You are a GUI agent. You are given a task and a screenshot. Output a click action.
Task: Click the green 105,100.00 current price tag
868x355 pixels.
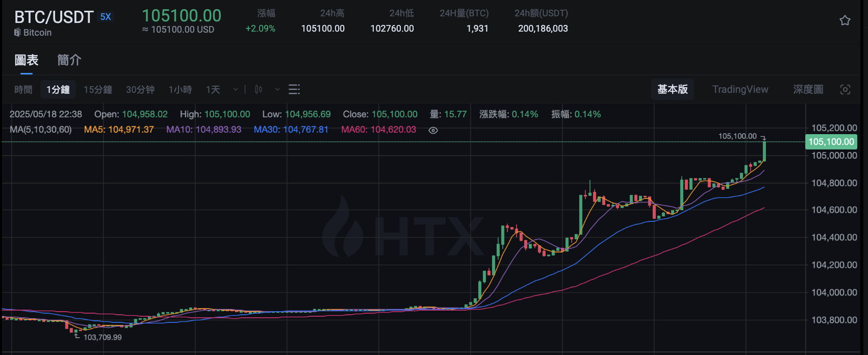point(831,142)
